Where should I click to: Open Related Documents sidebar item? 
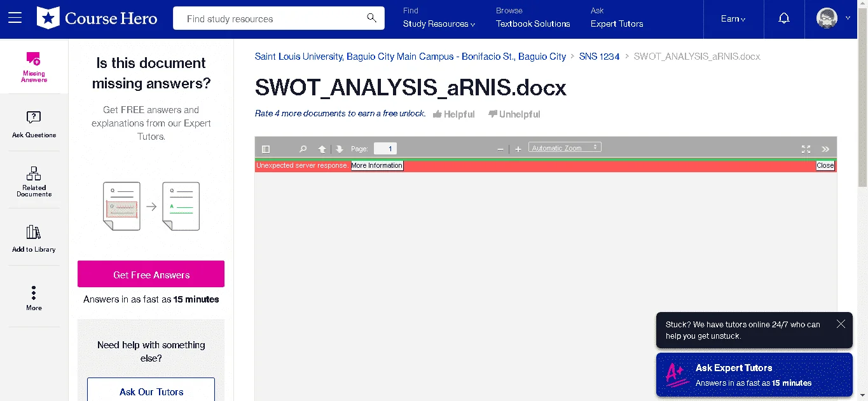click(34, 181)
